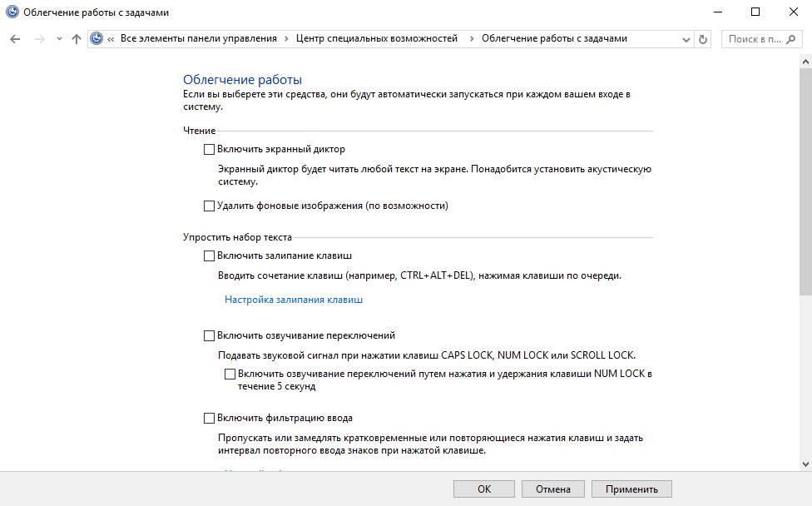Expand the address bar history dropdown
Viewport: 812px width, 506px height.
click(x=687, y=39)
